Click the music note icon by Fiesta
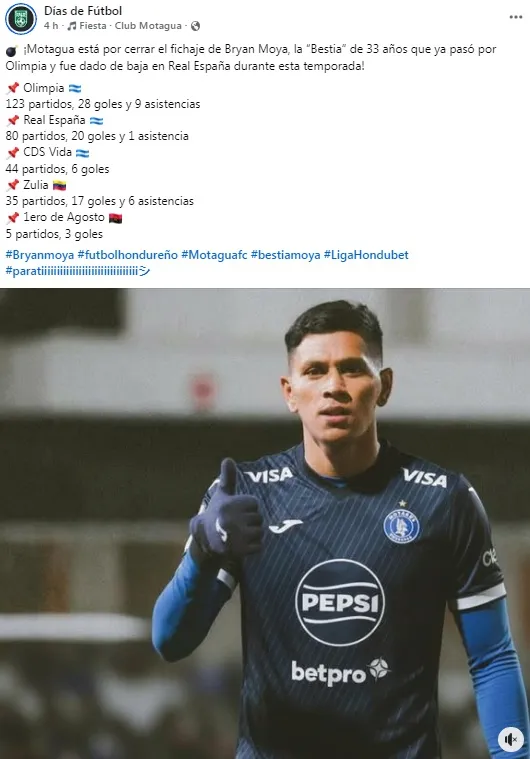The width and height of the screenshot is (530, 759). [72, 26]
